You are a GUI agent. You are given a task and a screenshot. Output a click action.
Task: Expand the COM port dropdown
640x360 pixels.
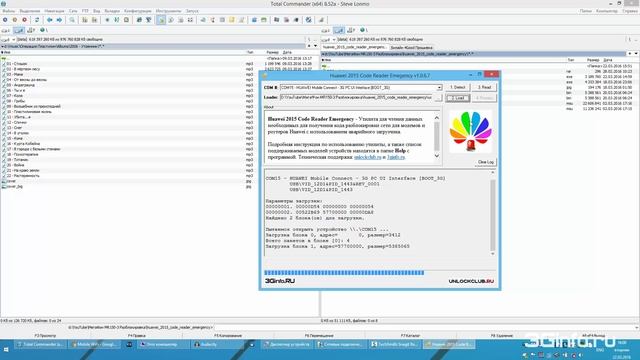tap(439, 87)
